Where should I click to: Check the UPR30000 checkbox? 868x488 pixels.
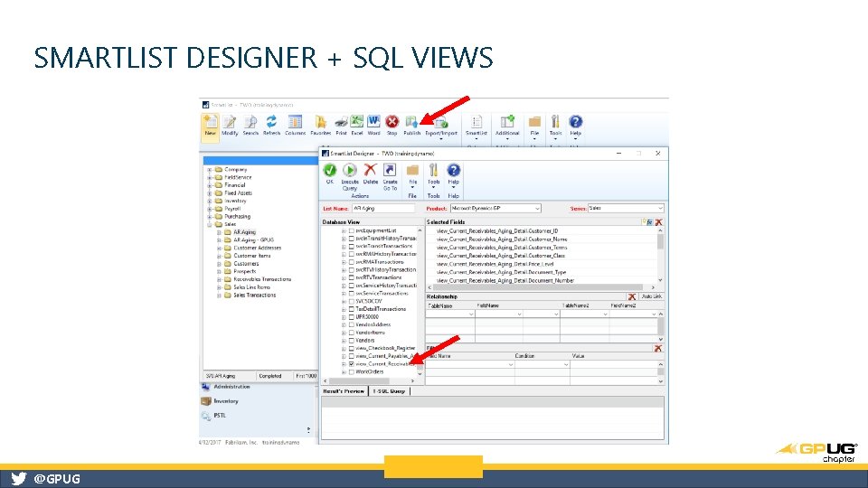(351, 317)
